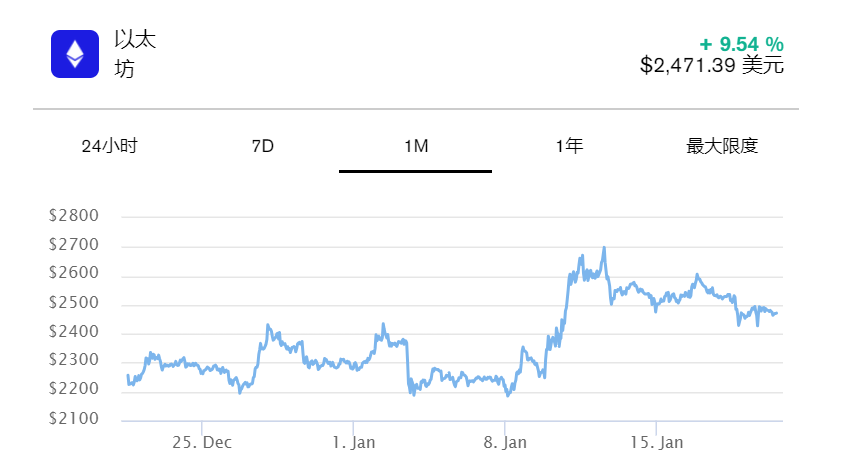Click the $2,471.39 美元 price
The height and width of the screenshot is (466, 849).
coord(712,66)
